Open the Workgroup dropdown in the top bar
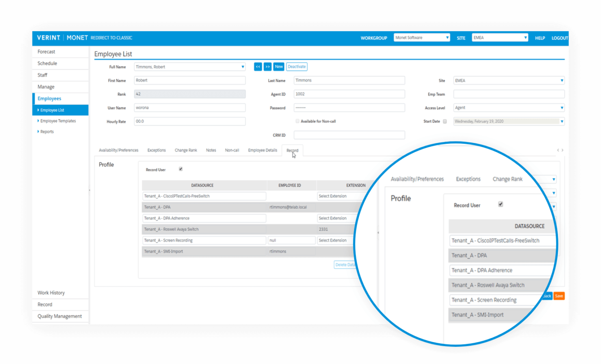 (447, 38)
